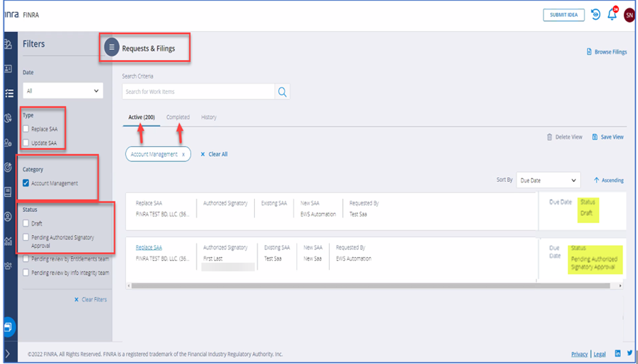Open the Sort By Due Date dropdown
638x364 pixels.
pos(547,181)
